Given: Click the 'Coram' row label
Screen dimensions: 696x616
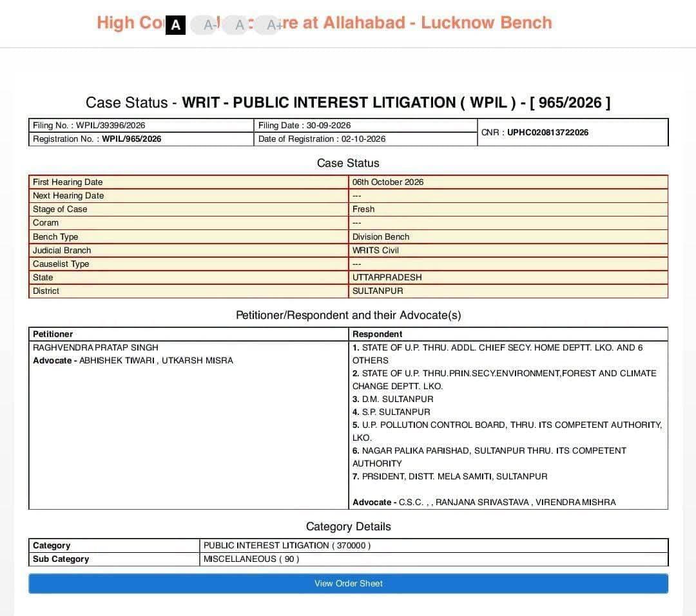Looking at the screenshot, I should (46, 223).
